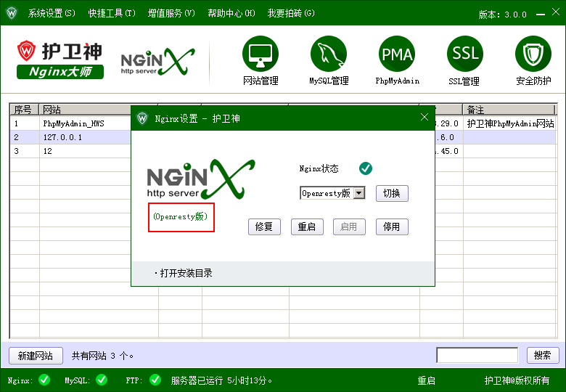Close the Nginx设置 dialog

424,118
